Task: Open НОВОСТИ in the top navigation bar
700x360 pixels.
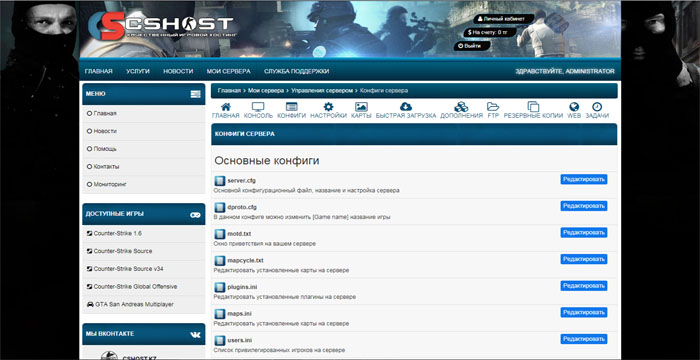Action: 178,71
